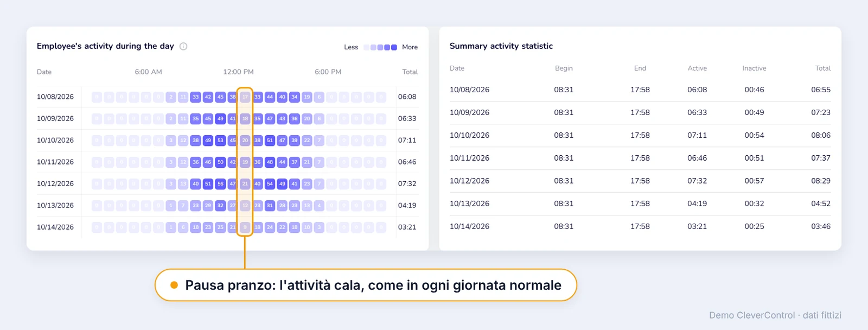Click the 6:00 PM time label
Image resolution: width=868 pixels, height=330 pixels.
(328, 72)
